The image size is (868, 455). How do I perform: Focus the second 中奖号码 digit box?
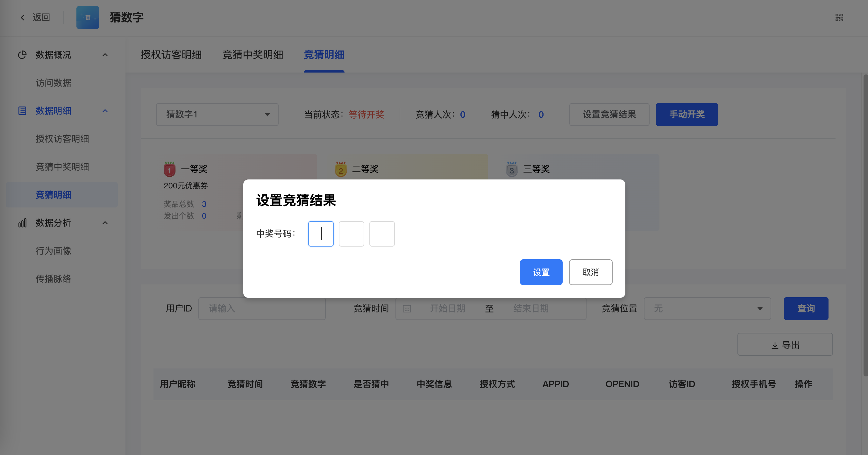click(x=352, y=234)
